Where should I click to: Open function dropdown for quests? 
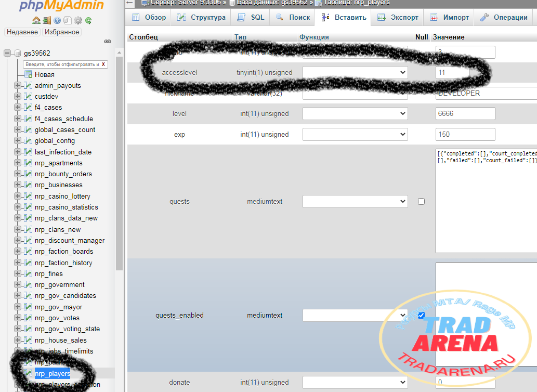[x=355, y=202]
